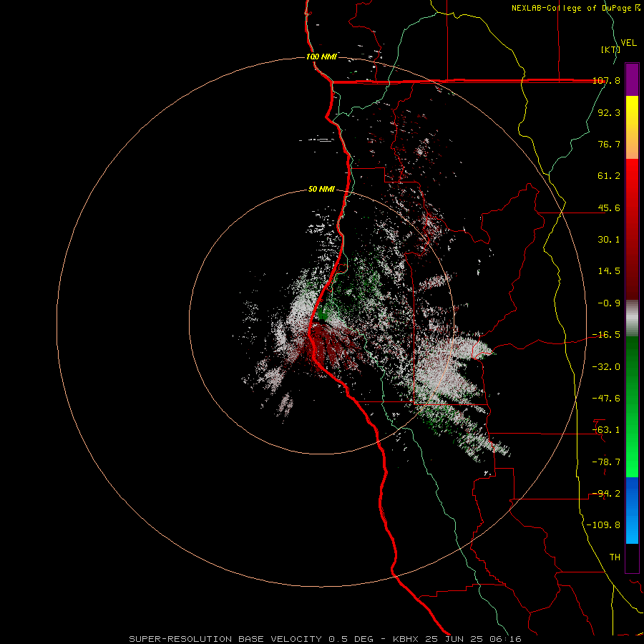Pick the yellow-orange segment of the color bar
This screenshot has width=644, height=644.
632,127
